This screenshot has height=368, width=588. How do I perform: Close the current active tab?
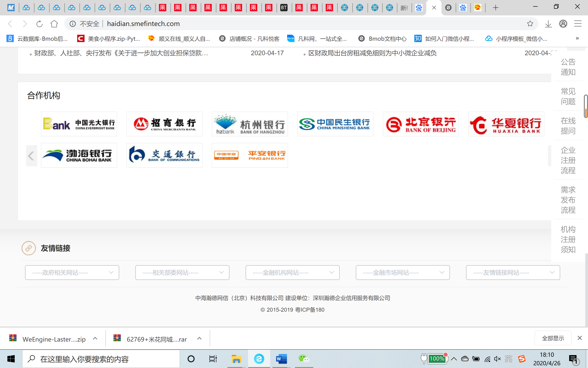click(x=434, y=8)
